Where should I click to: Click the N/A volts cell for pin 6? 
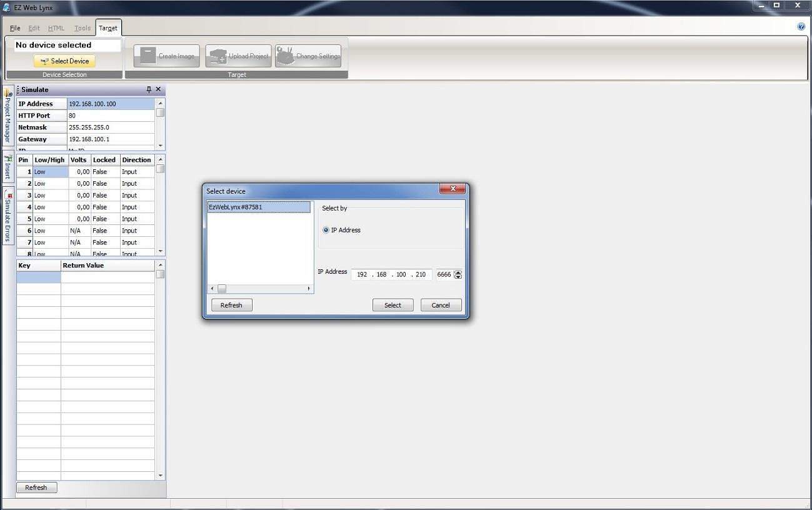(79, 231)
